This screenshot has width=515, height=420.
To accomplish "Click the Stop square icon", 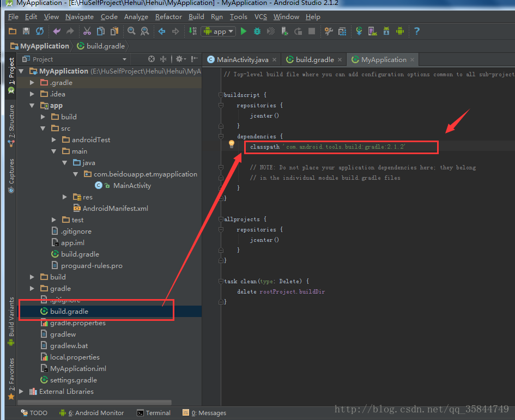I will coord(312,31).
